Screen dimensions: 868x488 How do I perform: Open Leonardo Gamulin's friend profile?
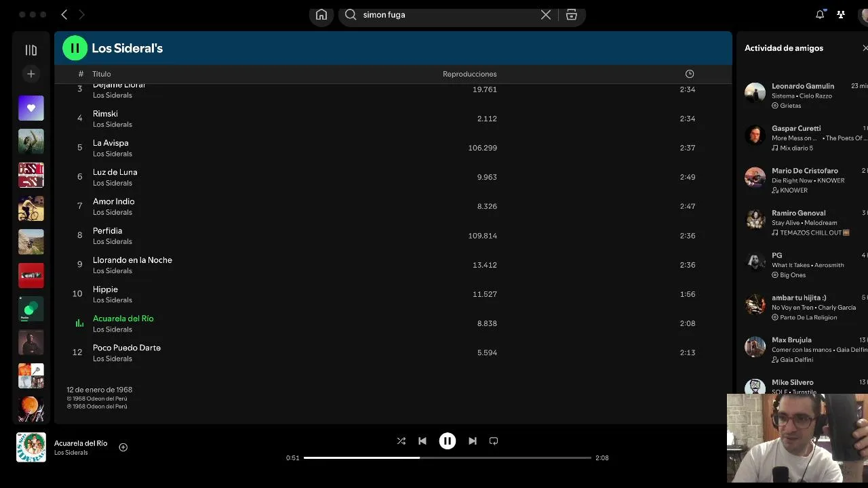point(803,86)
